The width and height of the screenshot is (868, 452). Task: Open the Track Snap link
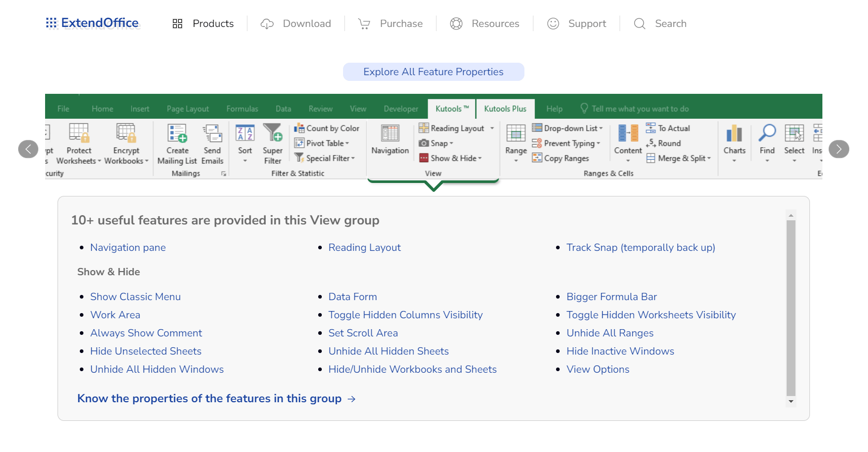point(641,247)
